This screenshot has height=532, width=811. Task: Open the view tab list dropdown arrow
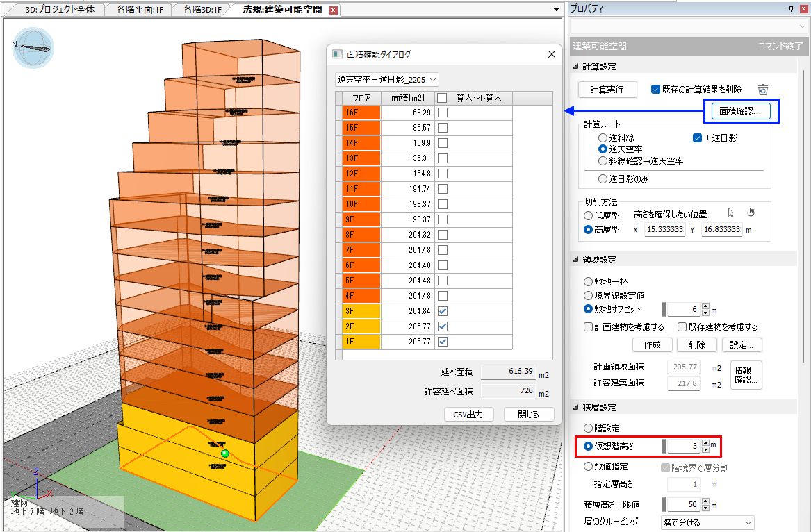coord(556,9)
